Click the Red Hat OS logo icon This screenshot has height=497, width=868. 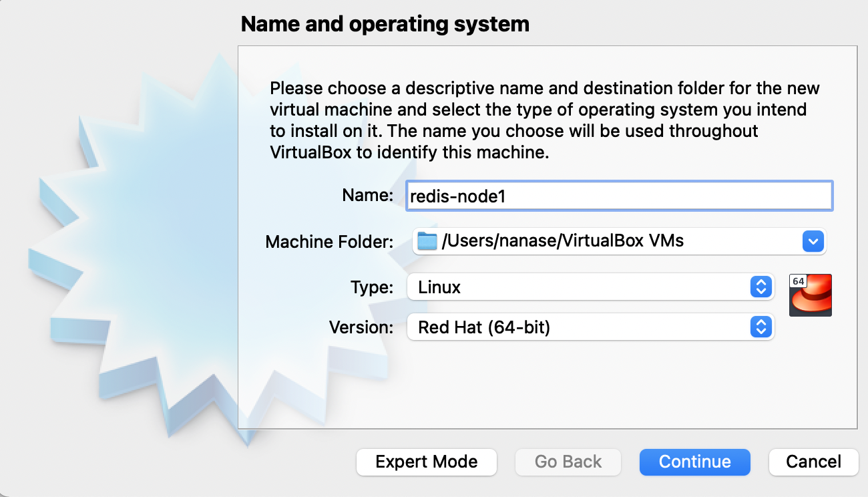pos(811,295)
